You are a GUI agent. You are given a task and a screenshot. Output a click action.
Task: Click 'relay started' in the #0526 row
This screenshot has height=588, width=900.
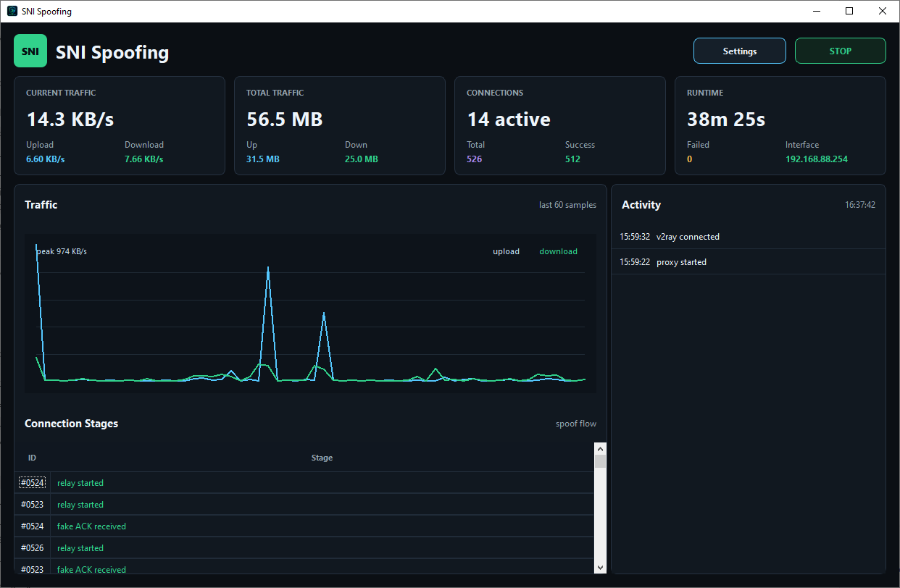(x=80, y=548)
